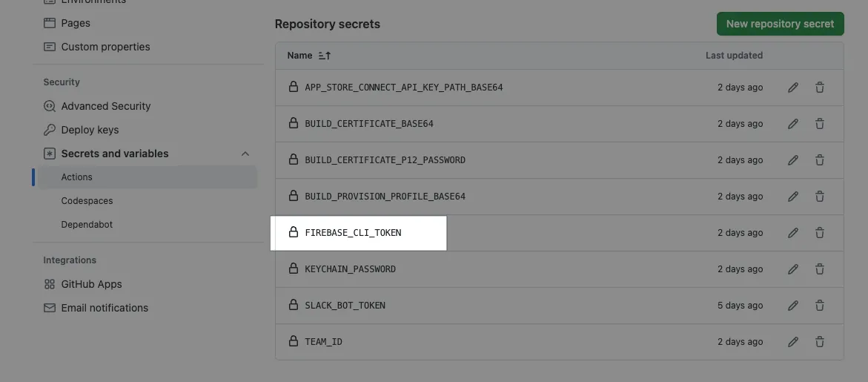
Task: Navigate to GitHub Apps integrations
Action: click(x=91, y=284)
